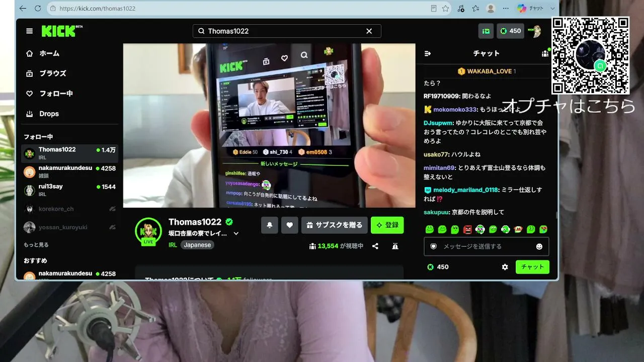Screen dimensions: 644x362
Task: Click username mimitan69 in chat
Action: (x=439, y=168)
